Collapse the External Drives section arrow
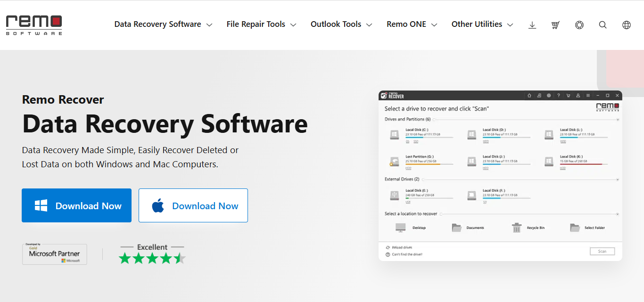Image resolution: width=644 pixels, height=302 pixels. tap(618, 180)
